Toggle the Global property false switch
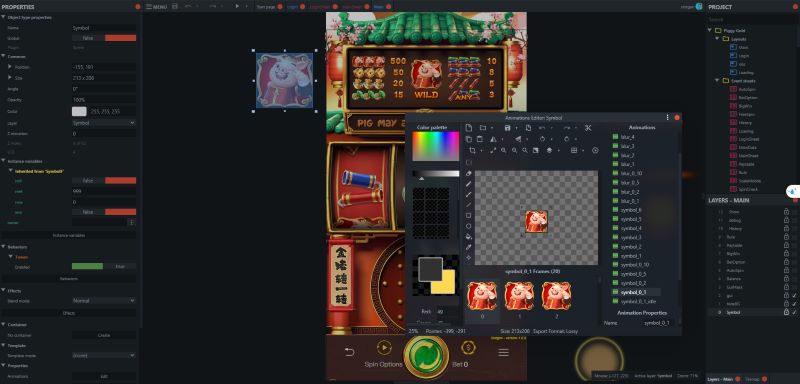Viewport: 800px width, 384px height. click(x=104, y=38)
